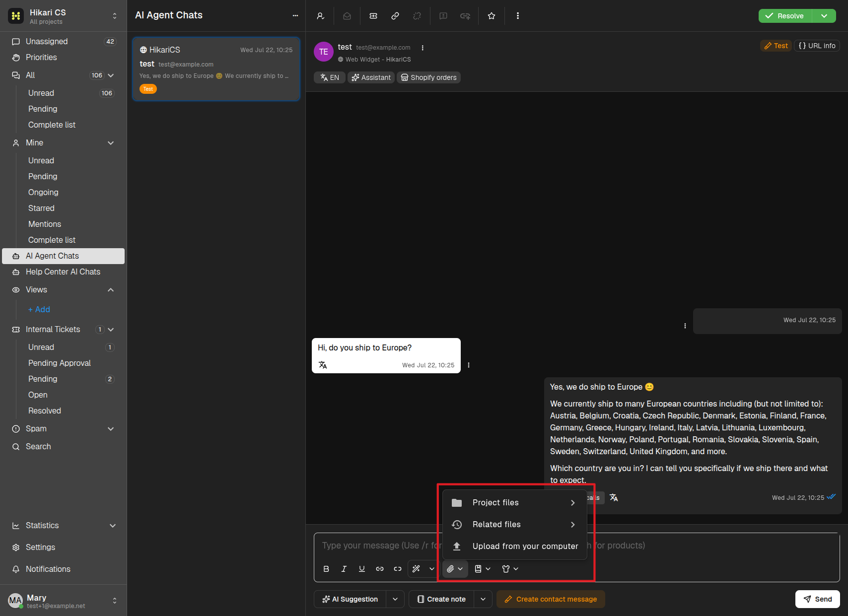Toggle italic formatting
Screen dimensions: 848x616
(x=344, y=569)
